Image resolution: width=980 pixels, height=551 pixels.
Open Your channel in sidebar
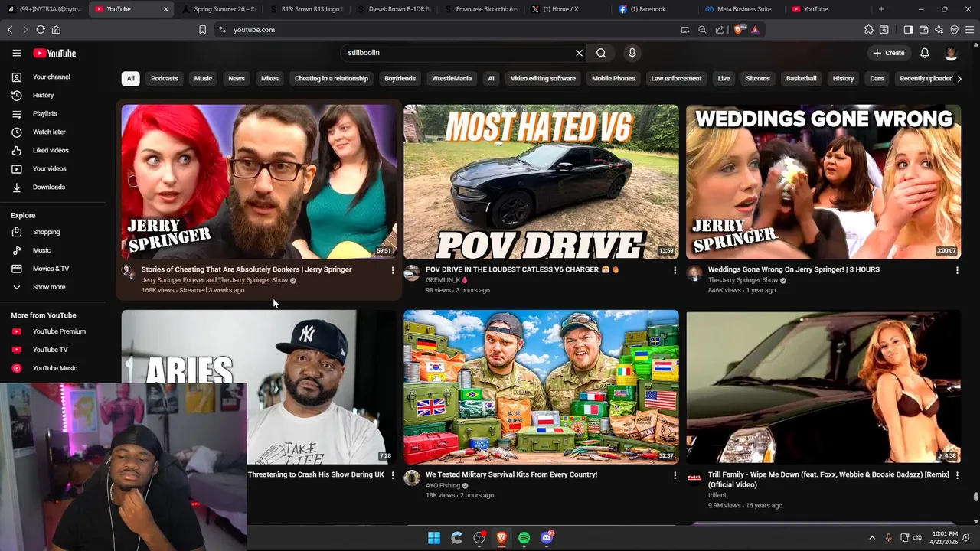click(52, 77)
